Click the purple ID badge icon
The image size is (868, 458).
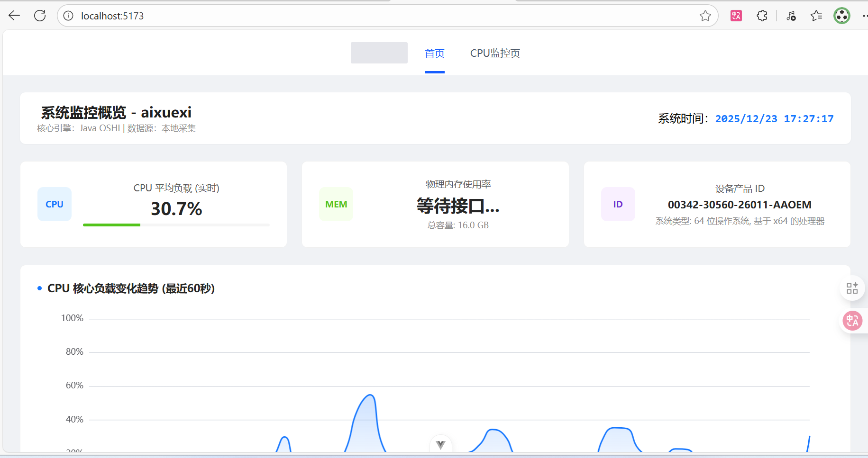(618, 204)
